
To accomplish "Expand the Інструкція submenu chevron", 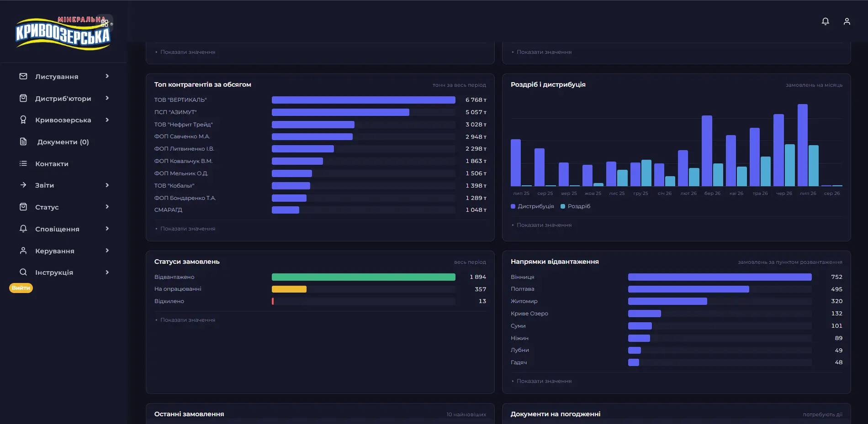I will [107, 272].
